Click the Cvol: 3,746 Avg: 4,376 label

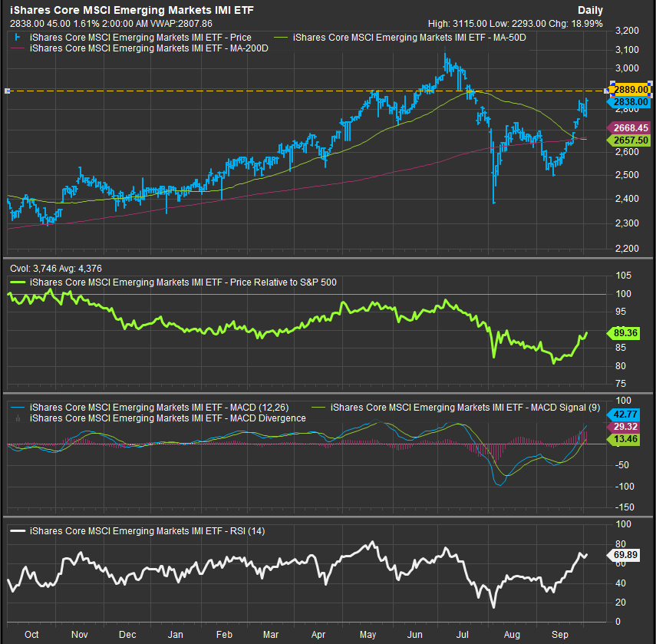pyautogui.click(x=56, y=268)
